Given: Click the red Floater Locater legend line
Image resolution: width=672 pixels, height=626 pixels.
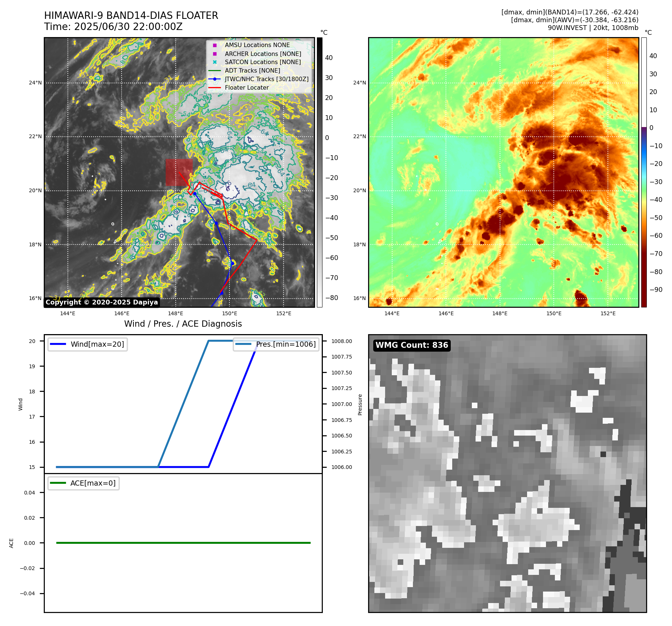Looking at the screenshot, I should 215,88.
